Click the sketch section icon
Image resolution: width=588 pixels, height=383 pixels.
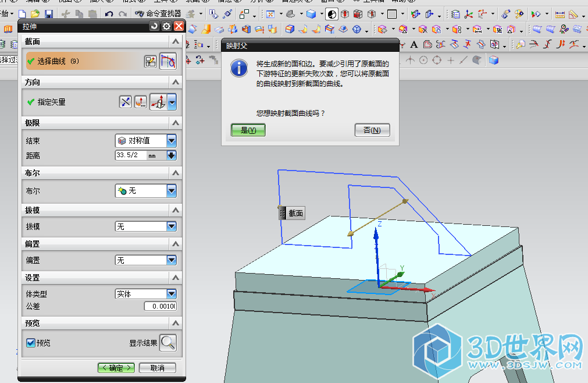click(151, 62)
